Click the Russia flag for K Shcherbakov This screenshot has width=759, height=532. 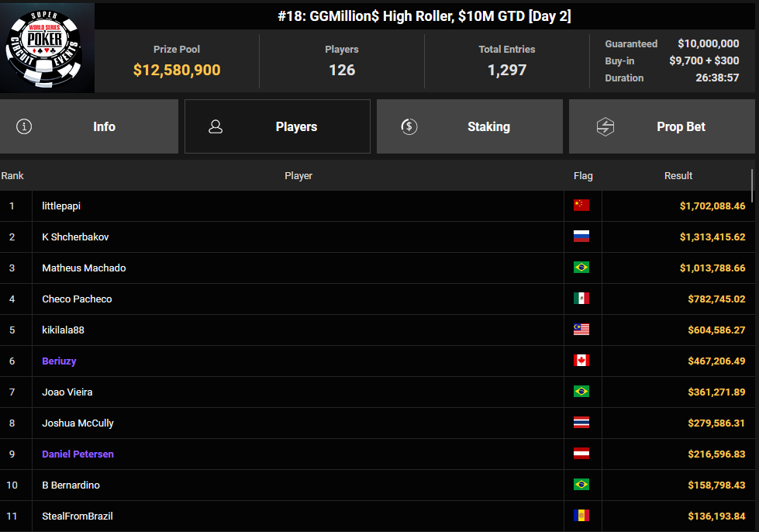pos(581,237)
